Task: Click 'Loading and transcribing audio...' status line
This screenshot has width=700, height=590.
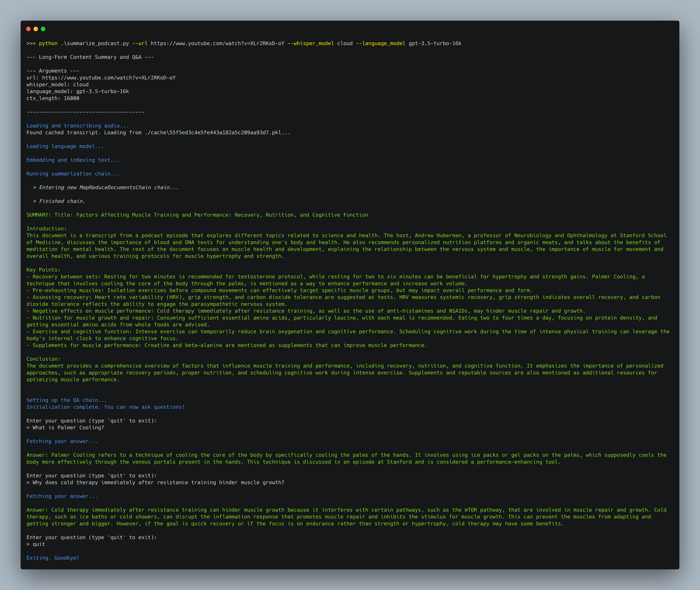Action: coord(78,126)
